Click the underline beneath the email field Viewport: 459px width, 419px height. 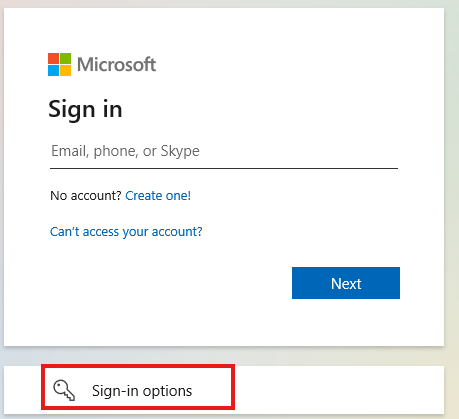coord(224,168)
